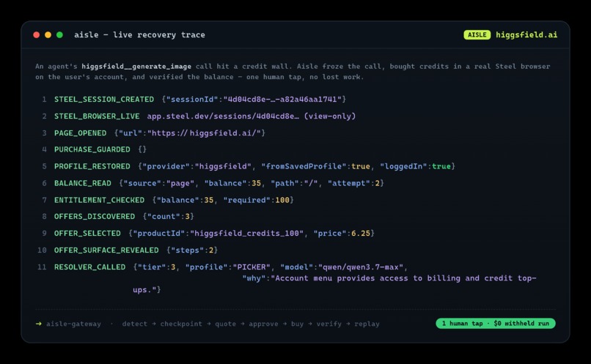Click the PURCHASE_GUARDED event name

(92, 149)
